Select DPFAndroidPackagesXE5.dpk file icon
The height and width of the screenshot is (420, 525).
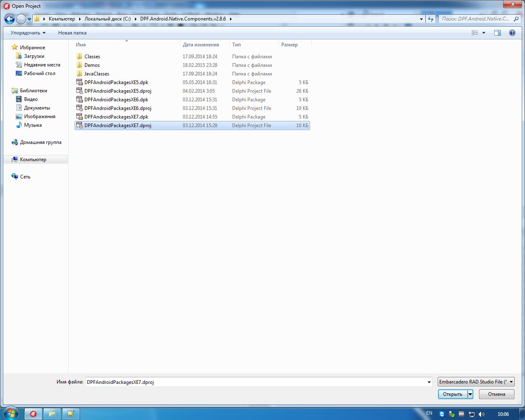coord(80,82)
